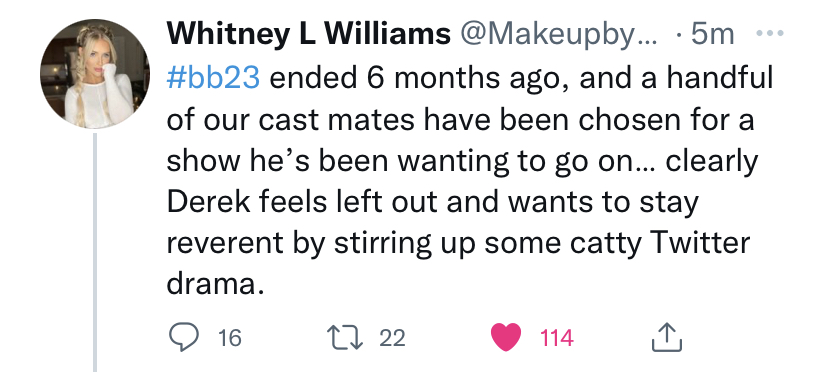
Task: Click text 'stirring up some catty Twitter'
Action: tap(542, 244)
